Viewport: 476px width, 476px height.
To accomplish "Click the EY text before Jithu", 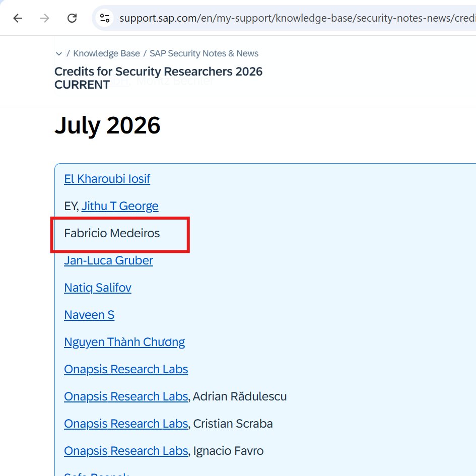I will click(x=71, y=206).
